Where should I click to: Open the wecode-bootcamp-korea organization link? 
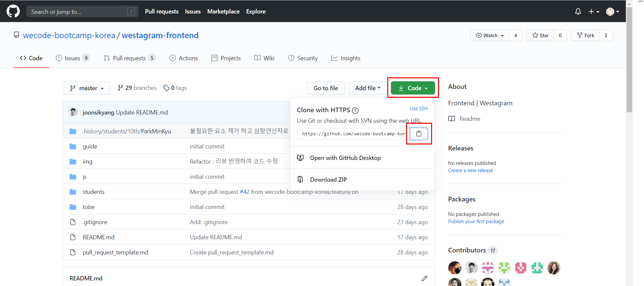coord(69,35)
